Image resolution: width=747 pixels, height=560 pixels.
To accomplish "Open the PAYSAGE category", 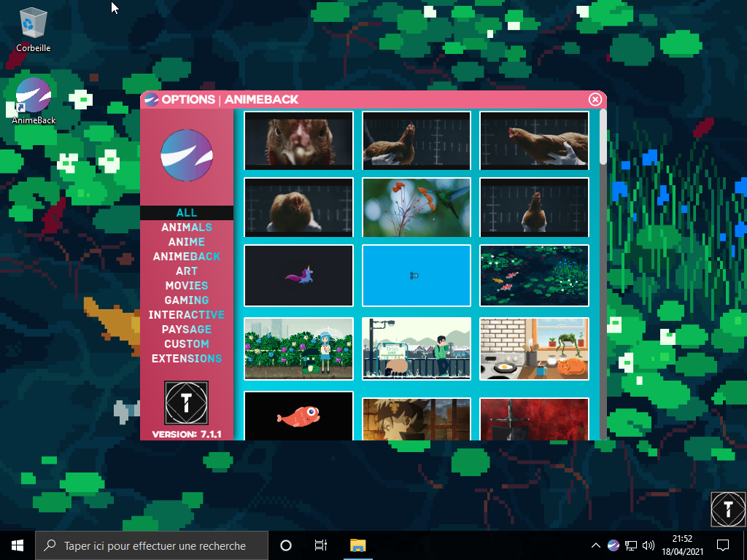I will [x=187, y=330].
